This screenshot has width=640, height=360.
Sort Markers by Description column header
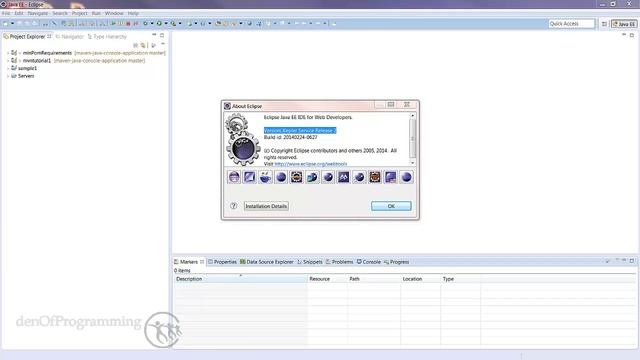(240, 279)
